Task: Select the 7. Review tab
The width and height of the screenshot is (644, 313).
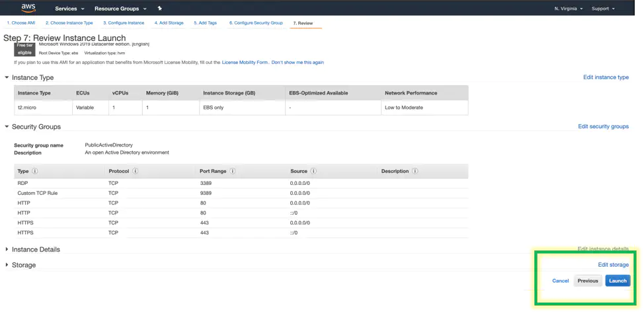Action: 303,23
